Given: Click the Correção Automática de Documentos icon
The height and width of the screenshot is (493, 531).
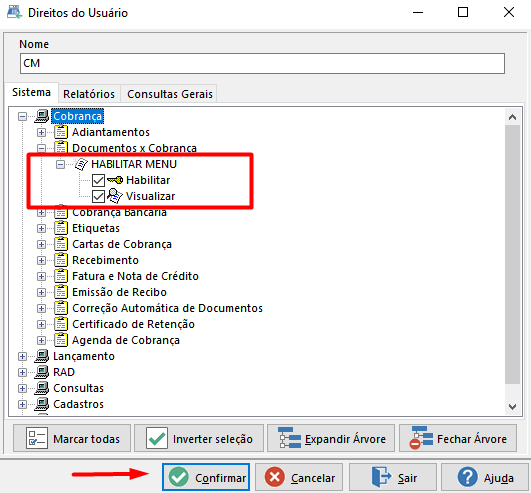Looking at the screenshot, I should (61, 308).
